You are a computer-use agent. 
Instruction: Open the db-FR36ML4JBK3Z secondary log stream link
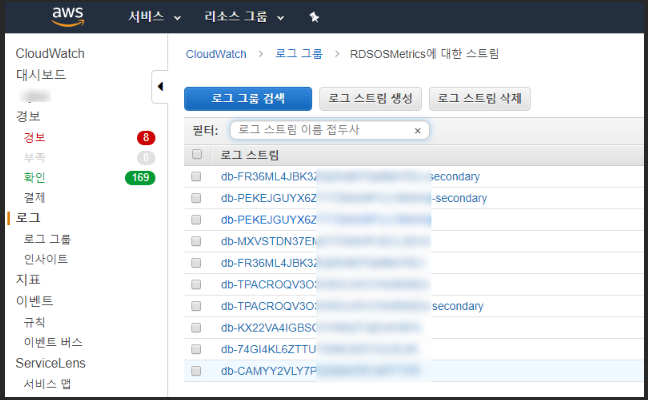point(350,176)
